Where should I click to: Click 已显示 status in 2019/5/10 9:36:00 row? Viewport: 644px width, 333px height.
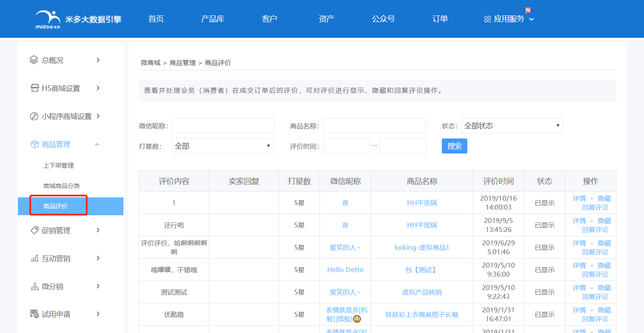tap(545, 270)
